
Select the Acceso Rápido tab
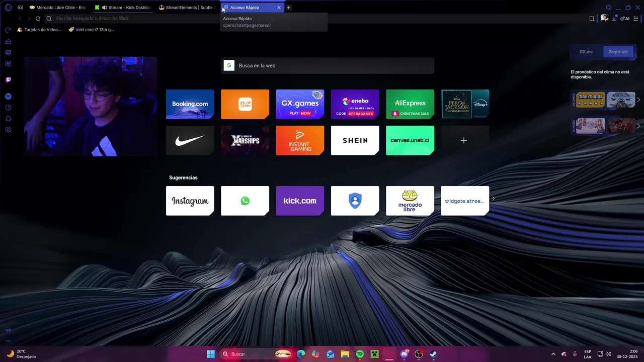(x=252, y=8)
